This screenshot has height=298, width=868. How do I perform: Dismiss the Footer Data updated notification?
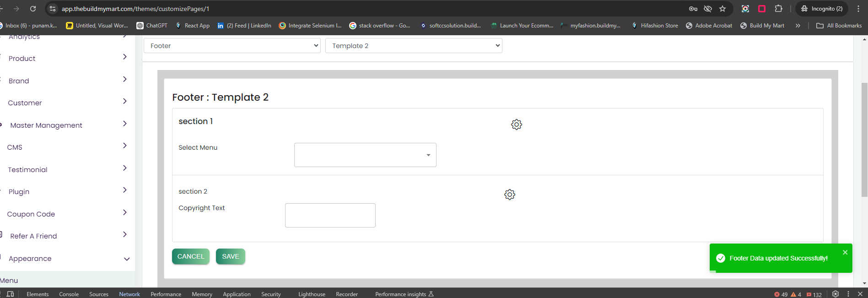845,252
